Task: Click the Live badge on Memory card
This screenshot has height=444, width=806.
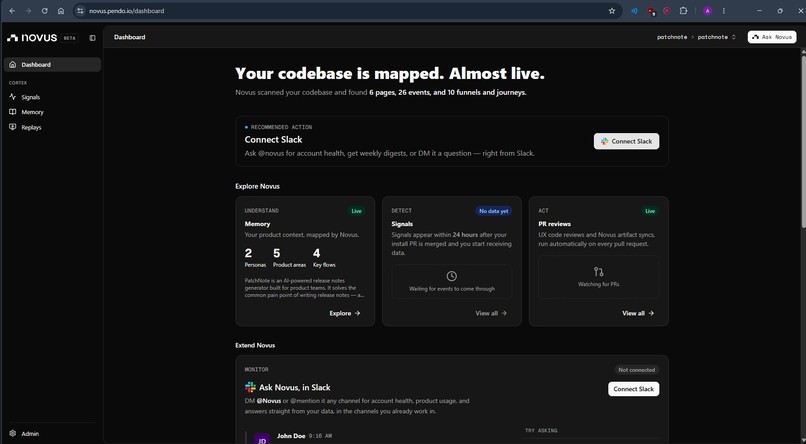Action: point(356,211)
